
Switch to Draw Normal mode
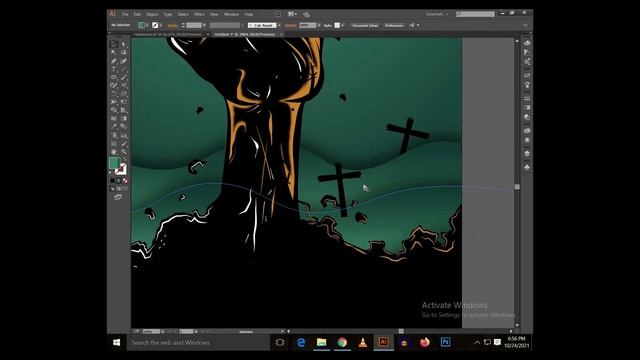pyautogui.click(x=112, y=189)
